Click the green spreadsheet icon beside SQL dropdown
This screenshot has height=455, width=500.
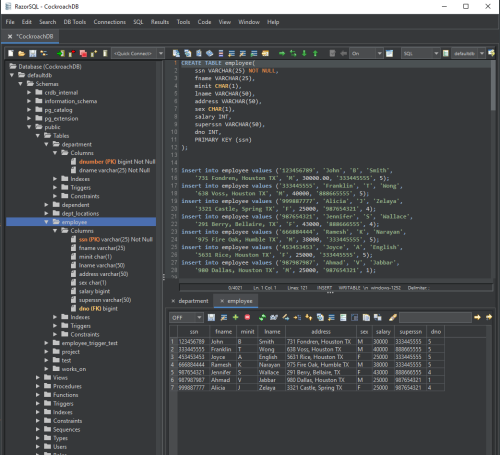(446, 53)
